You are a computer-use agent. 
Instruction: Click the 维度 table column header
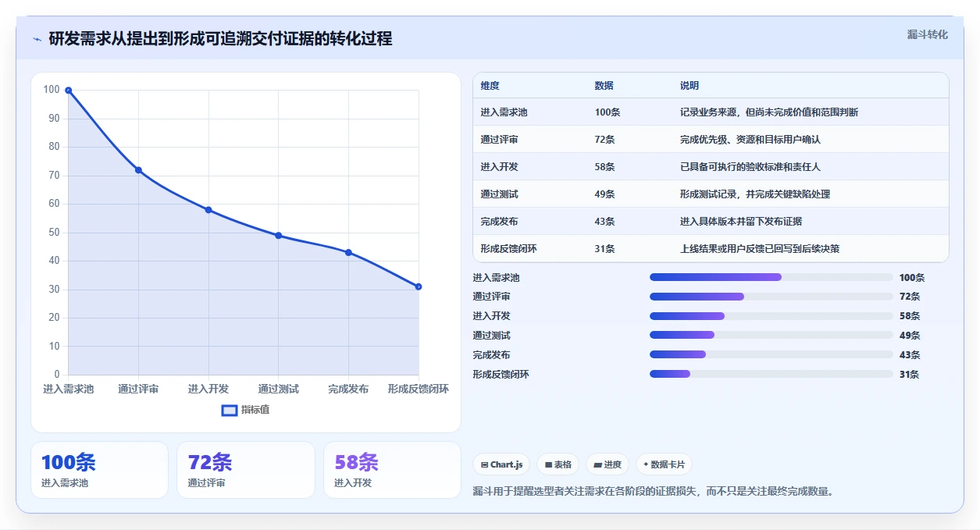[x=490, y=86]
